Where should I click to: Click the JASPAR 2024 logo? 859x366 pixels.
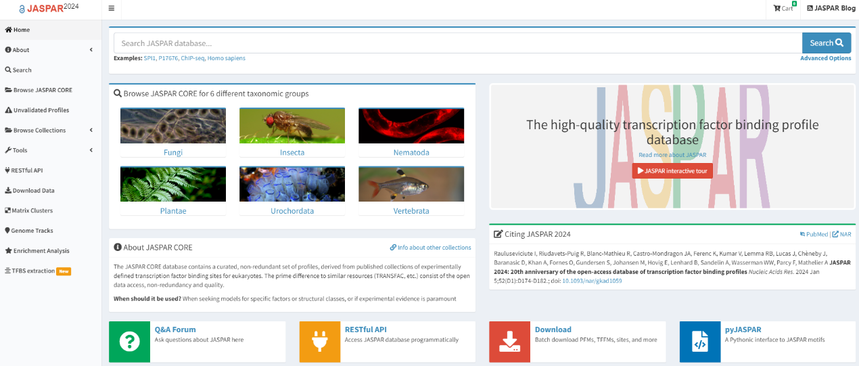click(48, 9)
